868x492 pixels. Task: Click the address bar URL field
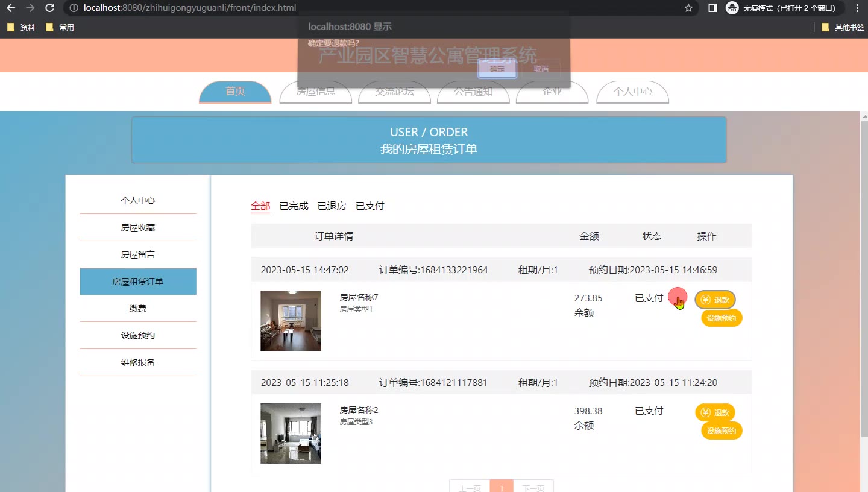(380, 8)
